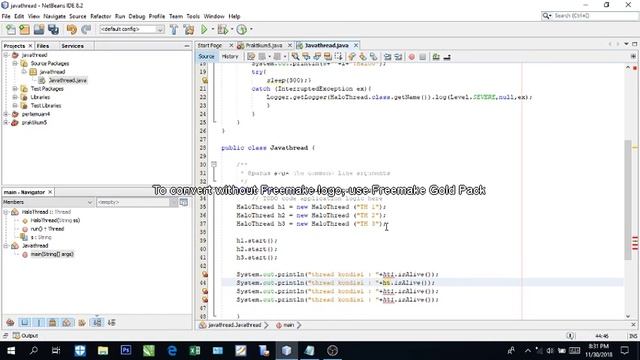Click the Undo toolbar icon
This screenshot has width=640, height=360.
[72, 29]
